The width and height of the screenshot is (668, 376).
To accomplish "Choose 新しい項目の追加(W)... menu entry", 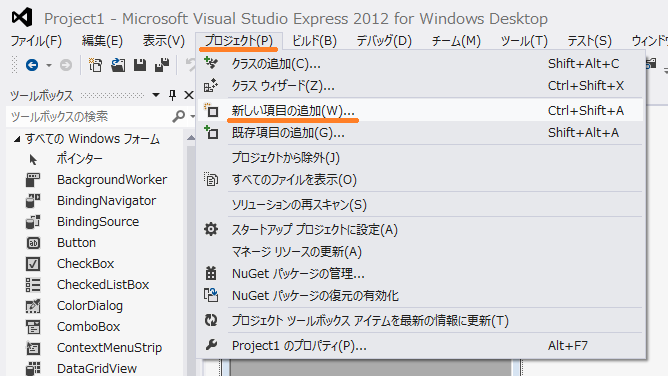I will pos(421,111).
